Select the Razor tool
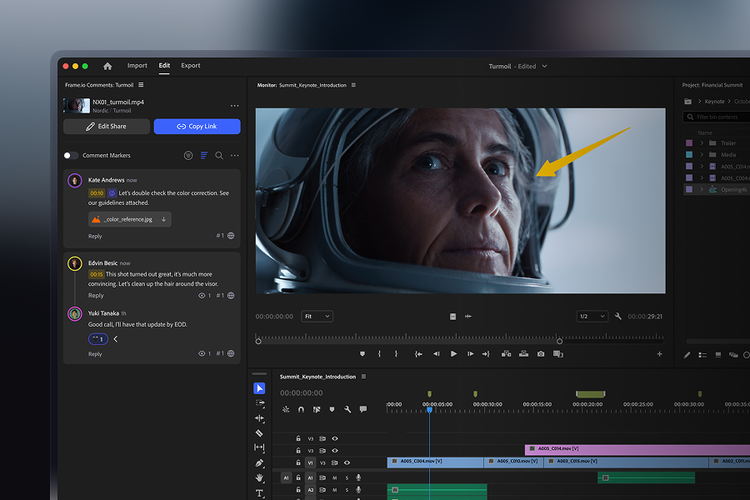750x500 pixels. [x=260, y=433]
